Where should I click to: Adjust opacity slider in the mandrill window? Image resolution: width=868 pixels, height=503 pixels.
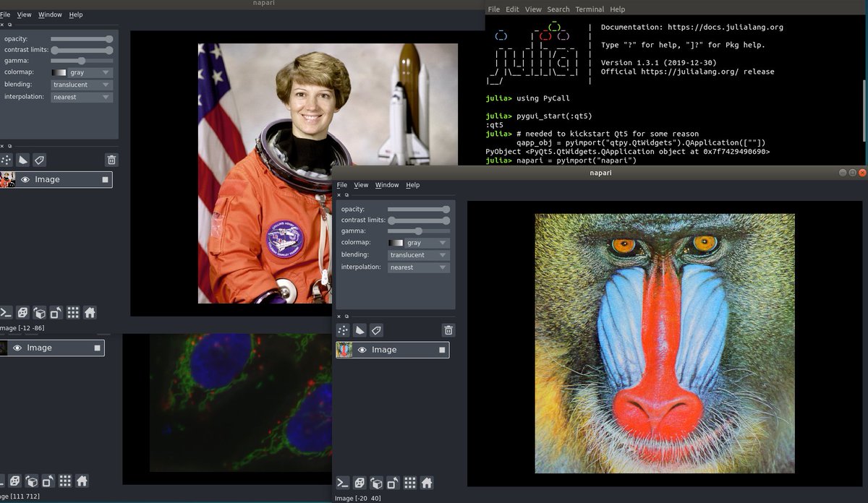tap(419, 209)
